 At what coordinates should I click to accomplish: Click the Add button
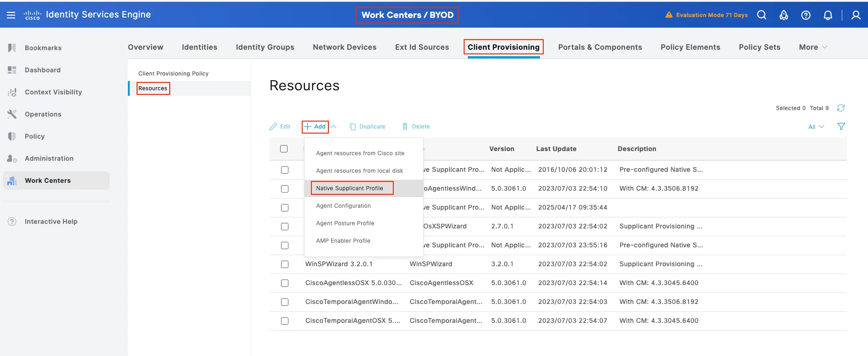click(315, 127)
